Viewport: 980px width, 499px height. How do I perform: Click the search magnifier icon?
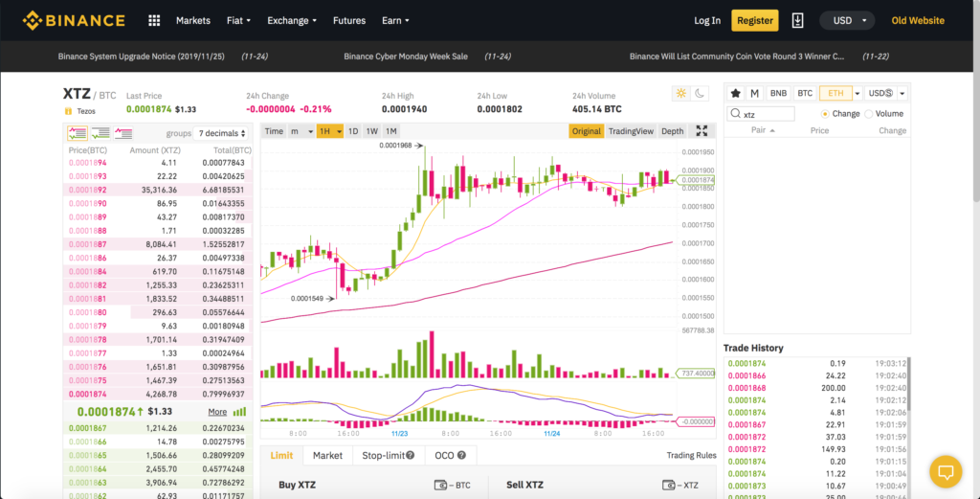[x=736, y=114]
